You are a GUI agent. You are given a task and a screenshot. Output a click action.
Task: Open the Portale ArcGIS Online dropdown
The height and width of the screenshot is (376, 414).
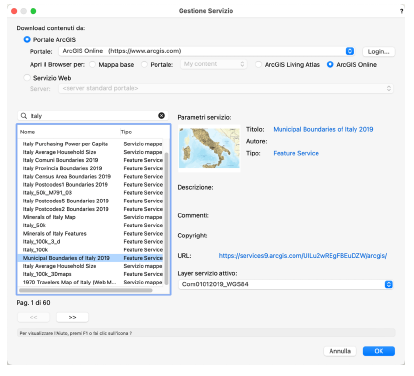coord(206,51)
